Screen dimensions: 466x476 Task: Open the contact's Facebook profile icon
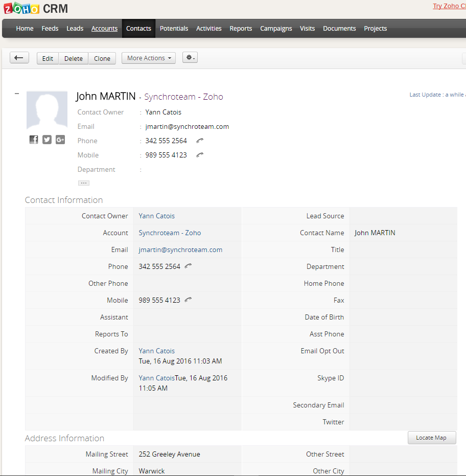(34, 140)
